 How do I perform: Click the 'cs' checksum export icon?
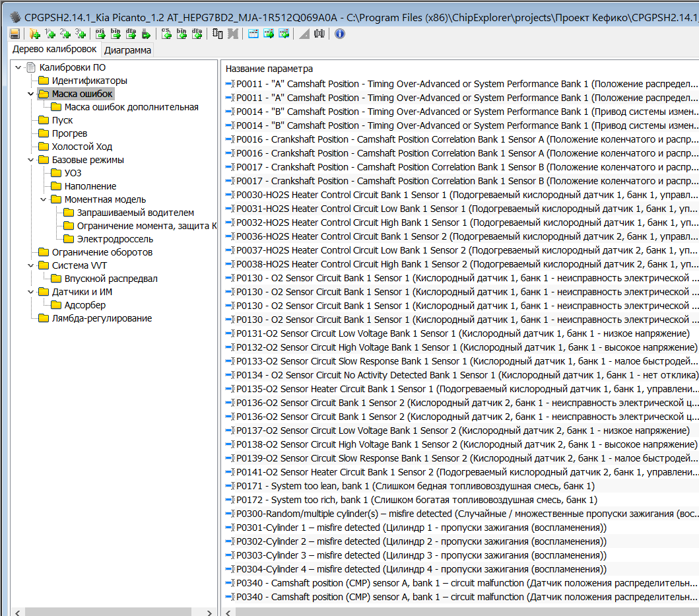(166, 34)
